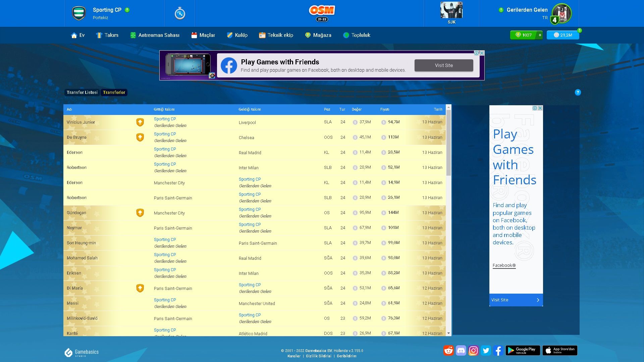Image resolution: width=644 pixels, height=362 pixels.
Task: Open Antrenman Sahası menu
Action: tap(155, 35)
